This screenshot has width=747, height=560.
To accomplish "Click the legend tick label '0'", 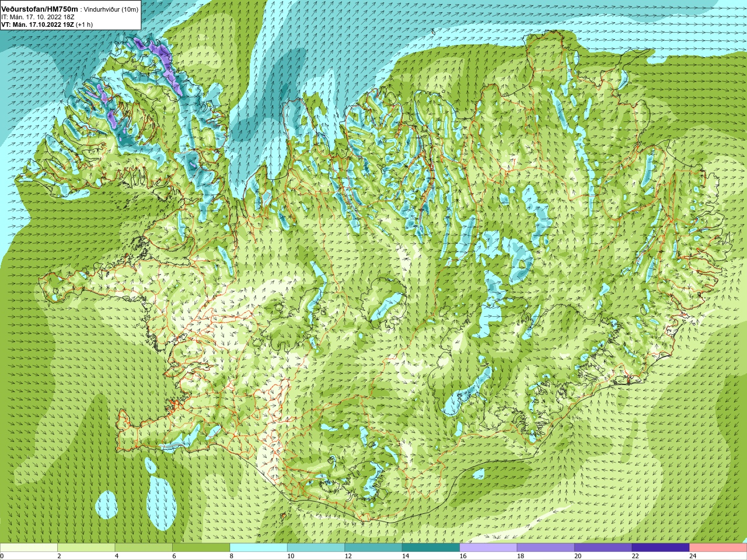I will tap(2, 556).
